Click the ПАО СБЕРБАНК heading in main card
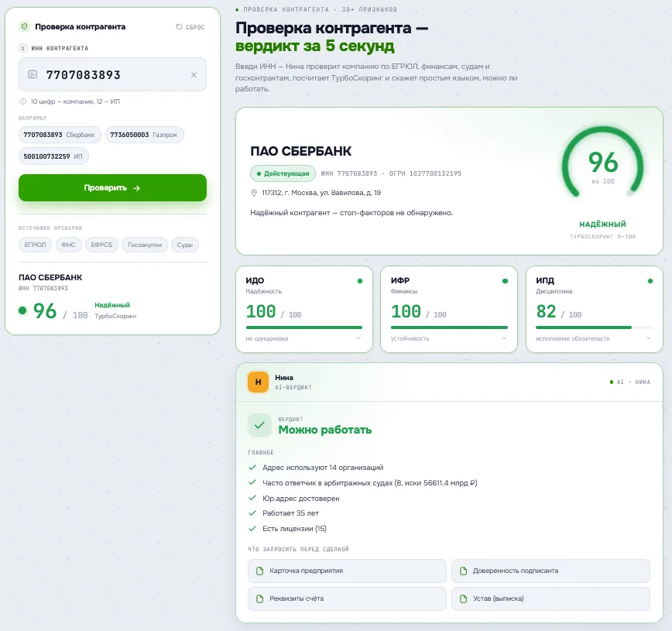Image resolution: width=672 pixels, height=631 pixels. pyautogui.click(x=301, y=151)
